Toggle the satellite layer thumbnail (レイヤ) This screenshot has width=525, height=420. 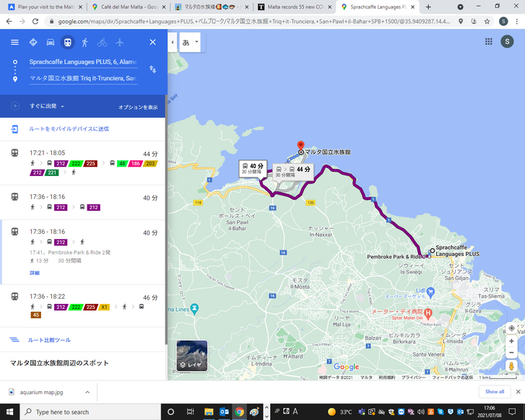point(191,355)
